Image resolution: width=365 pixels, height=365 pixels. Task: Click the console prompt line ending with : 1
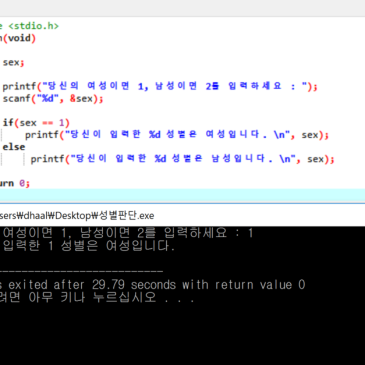pyautogui.click(x=127, y=233)
